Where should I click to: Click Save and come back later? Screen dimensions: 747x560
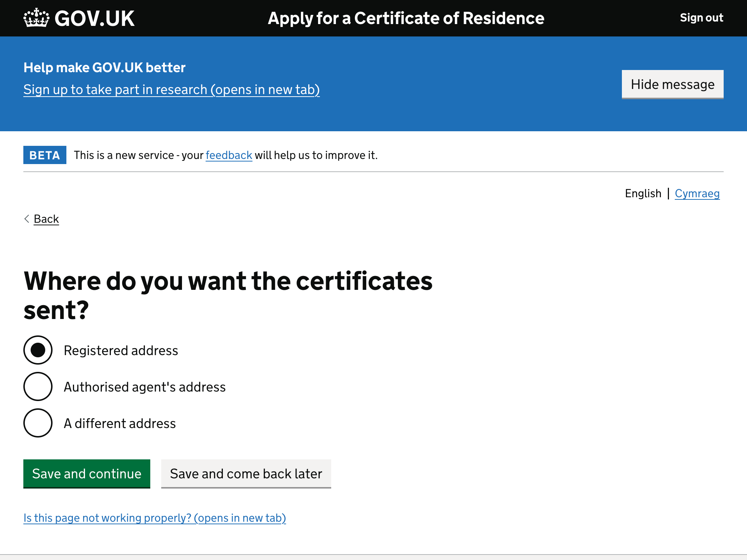(x=245, y=474)
